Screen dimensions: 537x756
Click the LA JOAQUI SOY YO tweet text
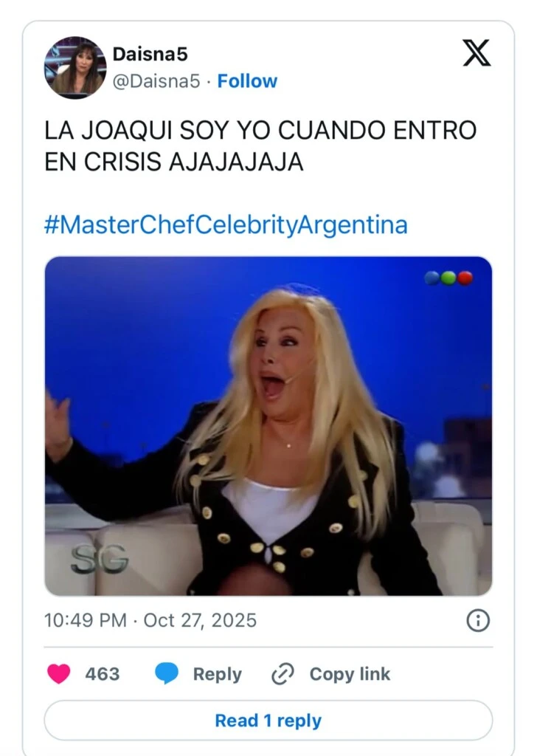(x=260, y=145)
